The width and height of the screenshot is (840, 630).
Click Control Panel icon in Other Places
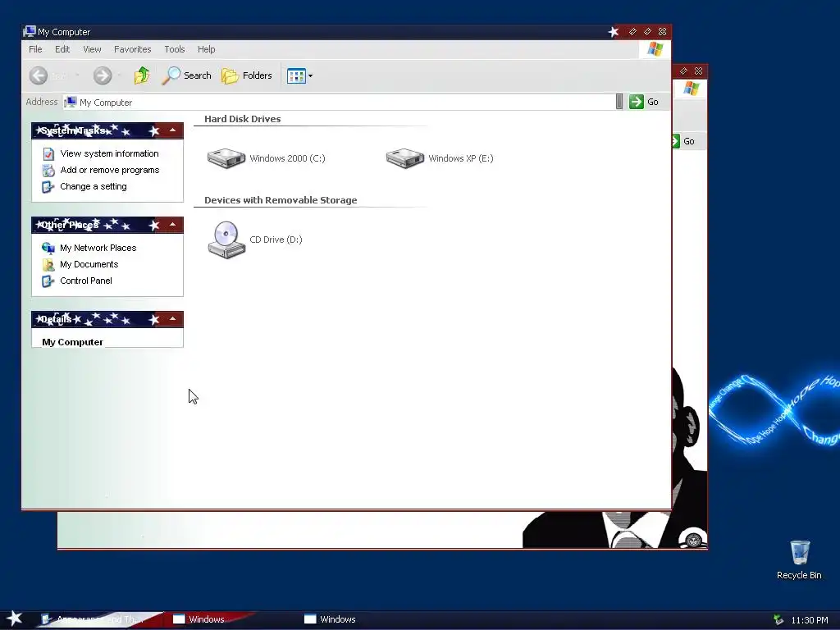(48, 281)
